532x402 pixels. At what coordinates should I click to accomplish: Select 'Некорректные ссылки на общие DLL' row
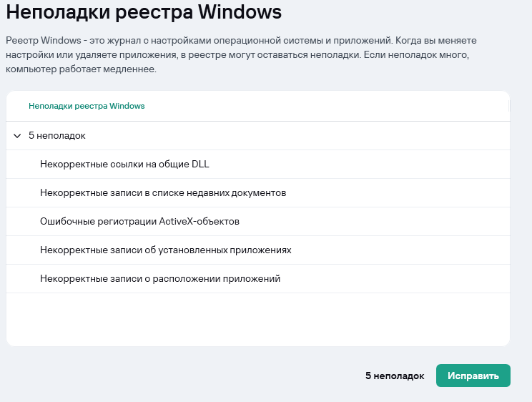point(124,164)
